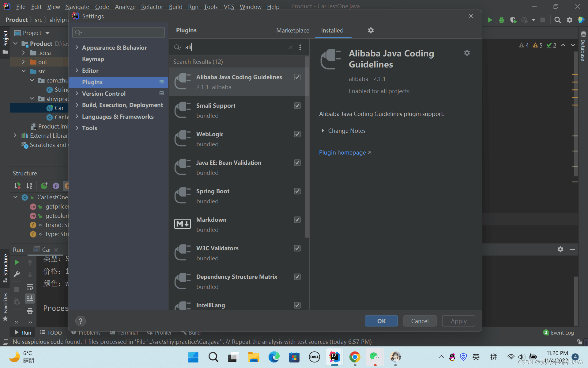Expand Appearance & Behavior settings
The height and width of the screenshot is (368, 588).
[x=77, y=48]
